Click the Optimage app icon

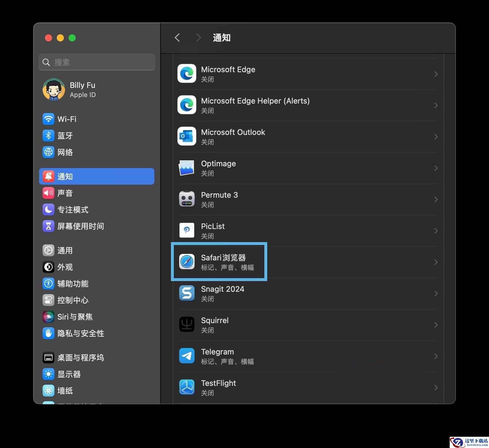click(187, 168)
